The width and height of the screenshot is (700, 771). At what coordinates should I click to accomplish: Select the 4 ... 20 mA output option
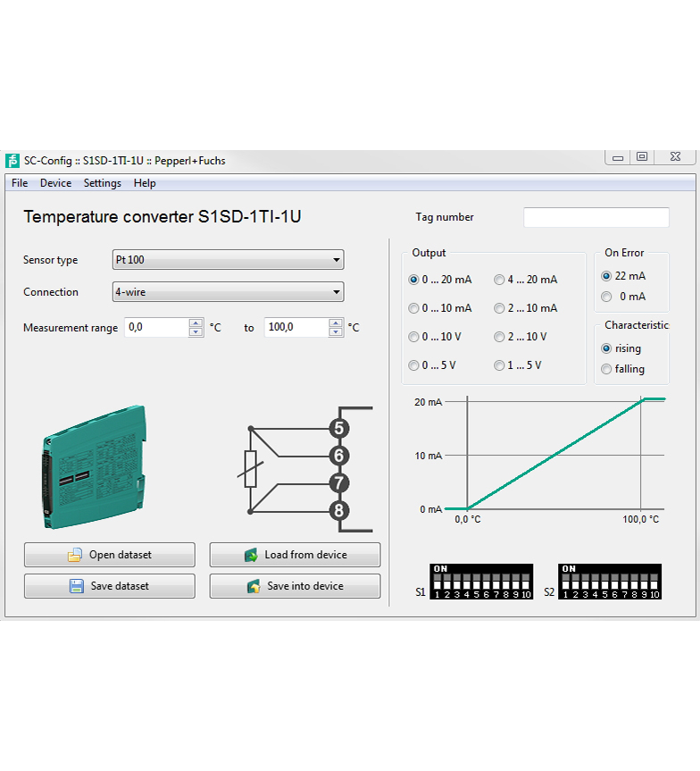[499, 280]
